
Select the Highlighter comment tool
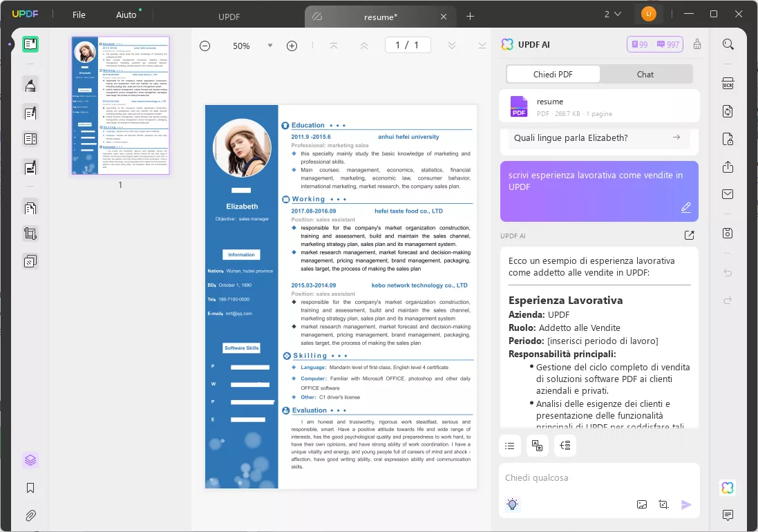(30, 86)
